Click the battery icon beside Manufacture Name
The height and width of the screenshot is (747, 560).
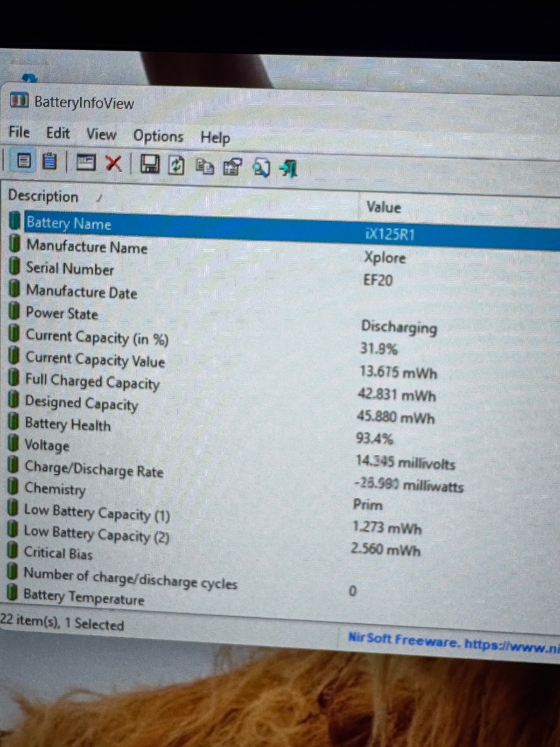15,243
